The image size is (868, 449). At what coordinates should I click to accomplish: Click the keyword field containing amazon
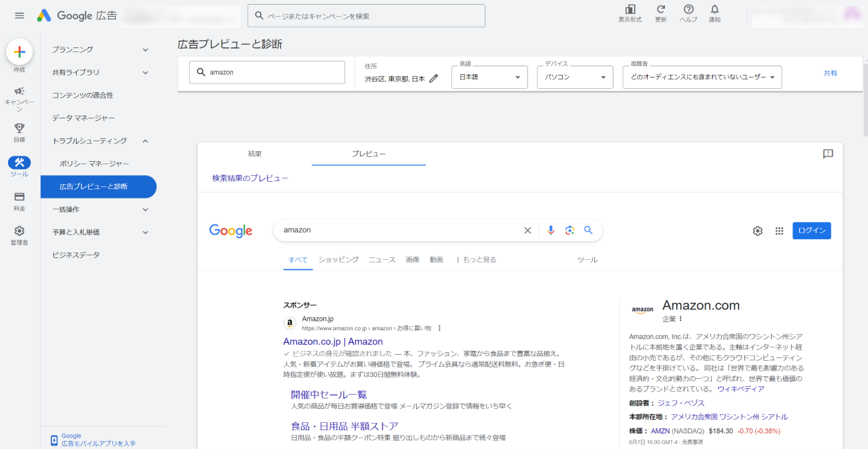coord(267,72)
